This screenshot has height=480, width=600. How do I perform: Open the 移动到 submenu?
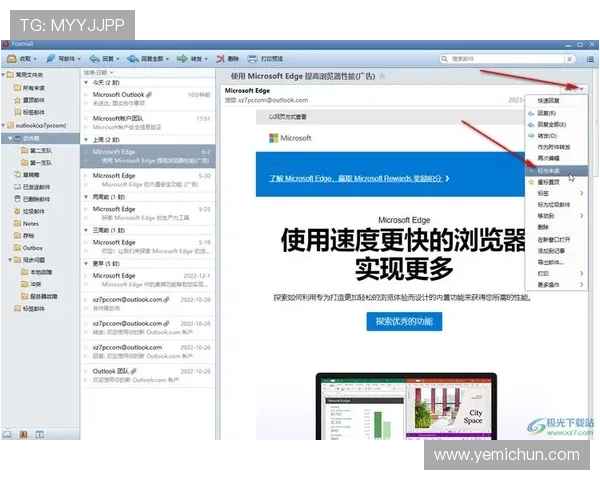coord(556,216)
